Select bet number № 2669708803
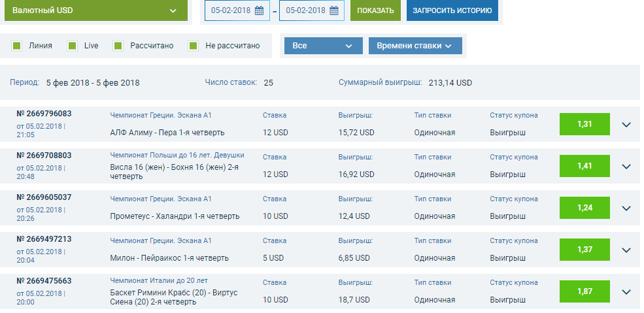Screen dimensions: 644x313 pos(44,156)
